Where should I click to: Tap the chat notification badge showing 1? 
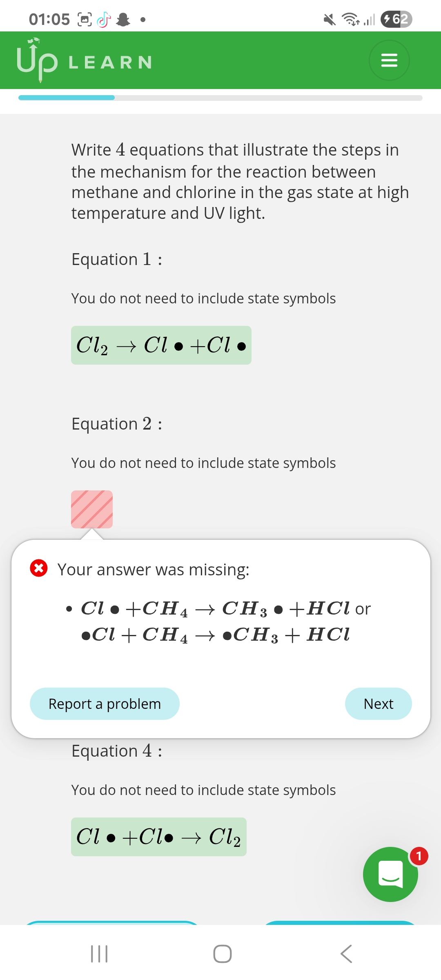[x=419, y=856]
